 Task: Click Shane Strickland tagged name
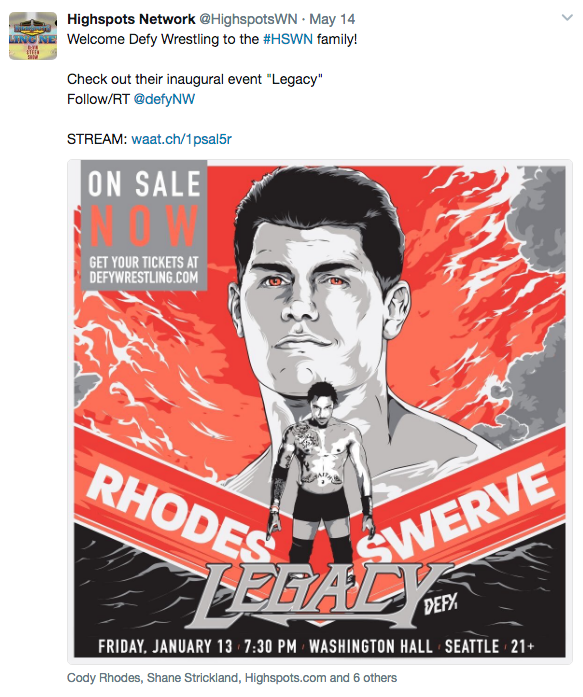[193, 677]
